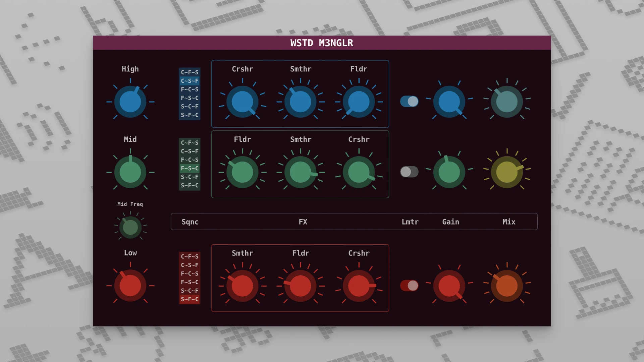Adjust the Mid band Smthr knob
Viewport: 644px width, 362px height.
(300, 172)
